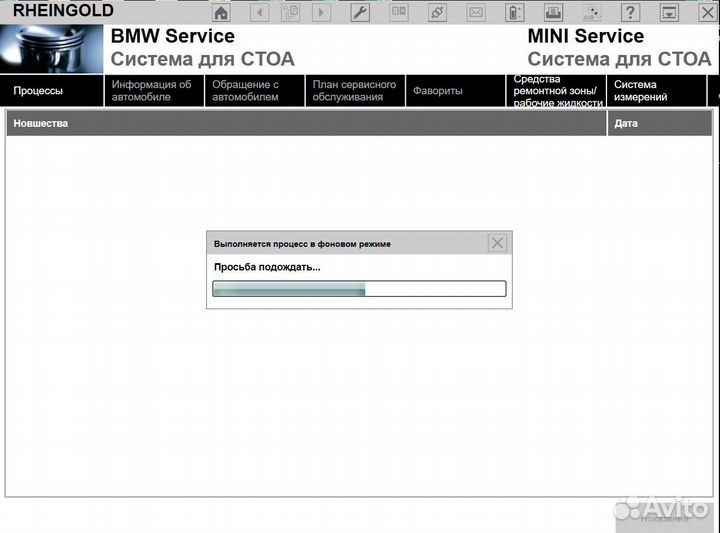
Task: Go to the Home screen icon
Action: [x=221, y=12]
